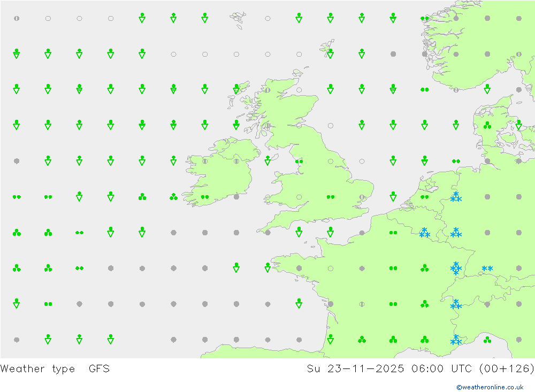
Task: Click the 'Su 23-11-2025 06:00 UTC (00+126)' timestamp
Action: point(421,369)
